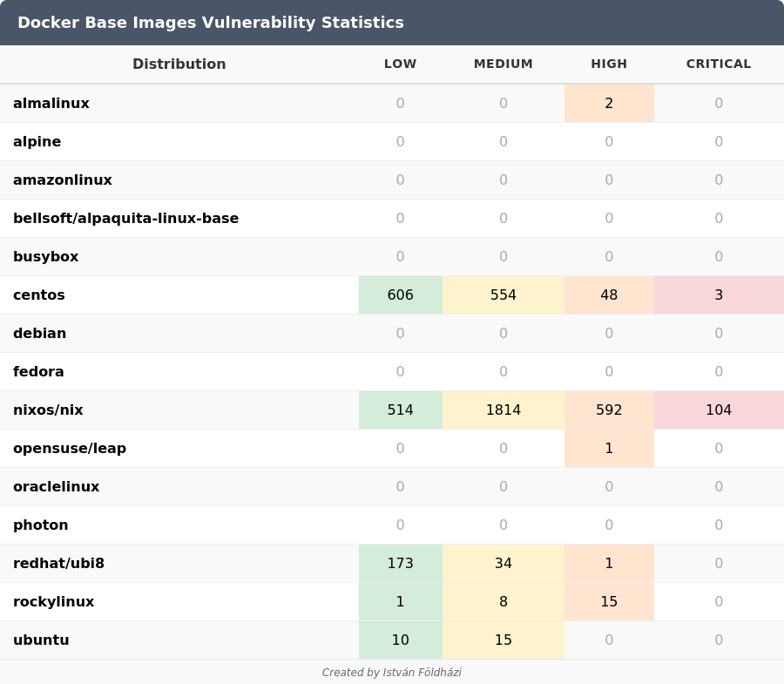Click the almalinux distribution name
This screenshot has height=684, width=784.
[x=51, y=103]
